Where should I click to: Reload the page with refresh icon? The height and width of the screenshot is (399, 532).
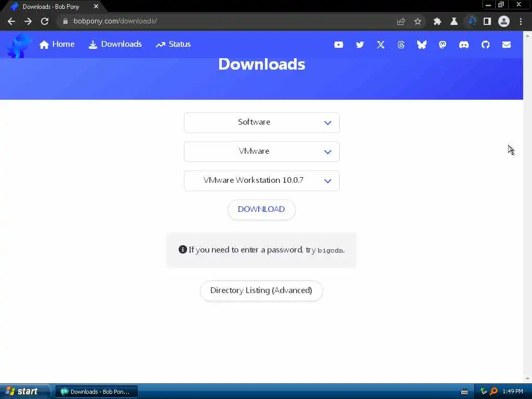click(45, 21)
